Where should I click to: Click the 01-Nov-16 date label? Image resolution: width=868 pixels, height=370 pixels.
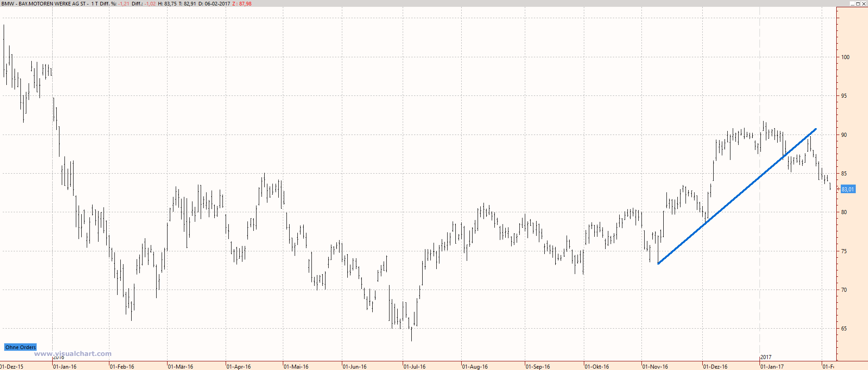tap(655, 367)
